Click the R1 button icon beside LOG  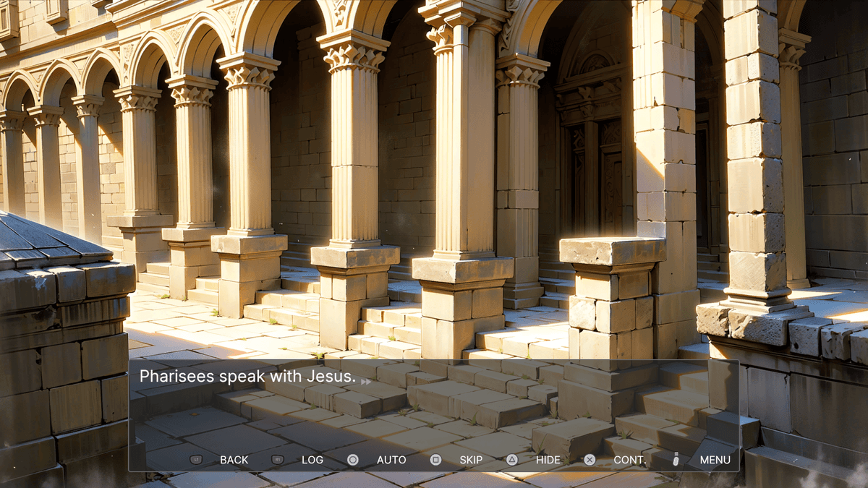[x=277, y=460]
